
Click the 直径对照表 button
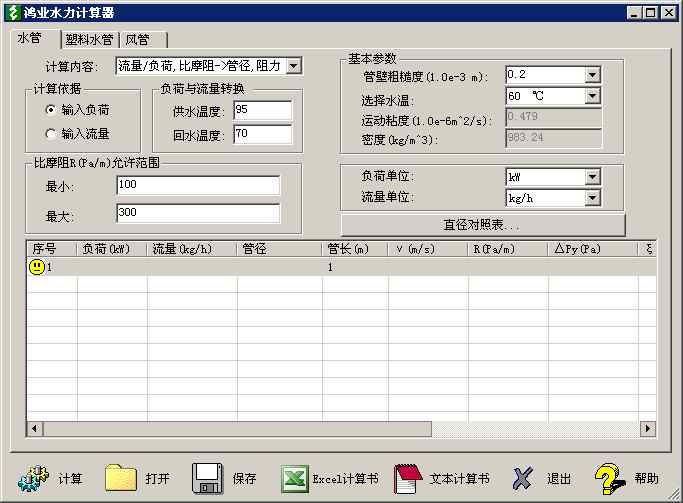[483, 225]
